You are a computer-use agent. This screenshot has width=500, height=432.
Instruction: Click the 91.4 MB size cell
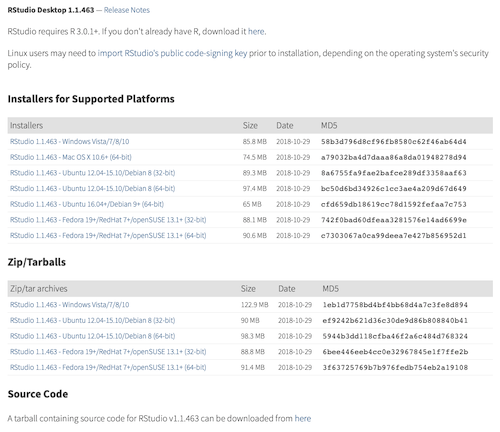[x=253, y=368]
